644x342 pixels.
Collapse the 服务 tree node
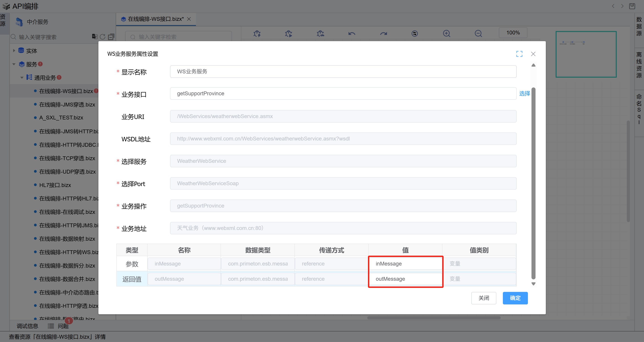[14, 64]
